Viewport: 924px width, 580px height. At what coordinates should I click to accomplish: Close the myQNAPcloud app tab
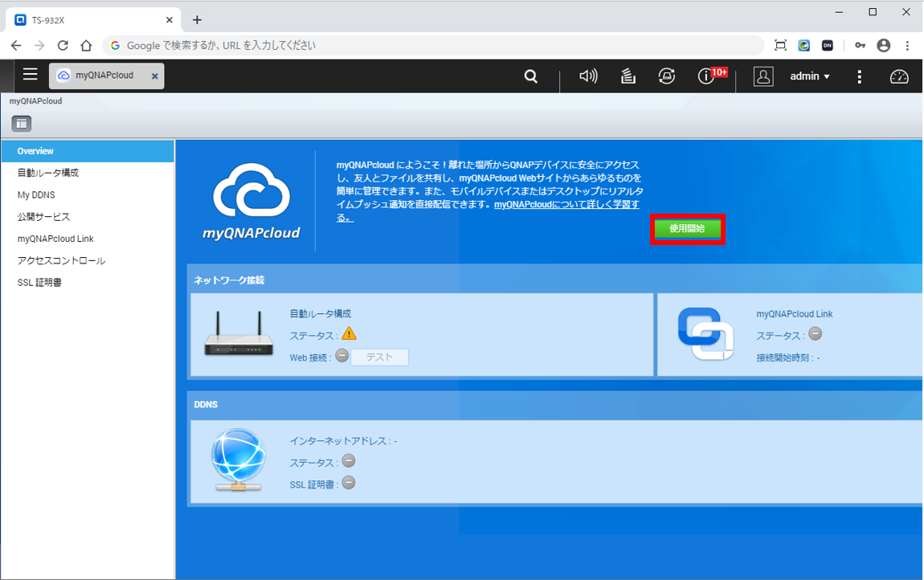click(154, 76)
